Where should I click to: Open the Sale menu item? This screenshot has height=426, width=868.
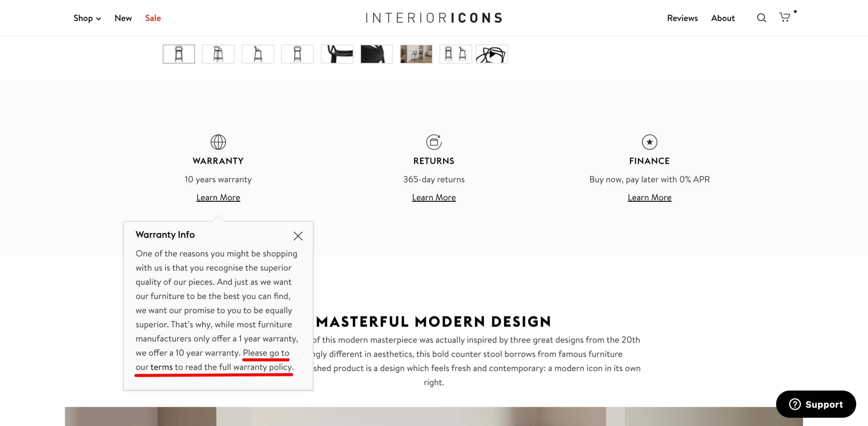click(153, 18)
